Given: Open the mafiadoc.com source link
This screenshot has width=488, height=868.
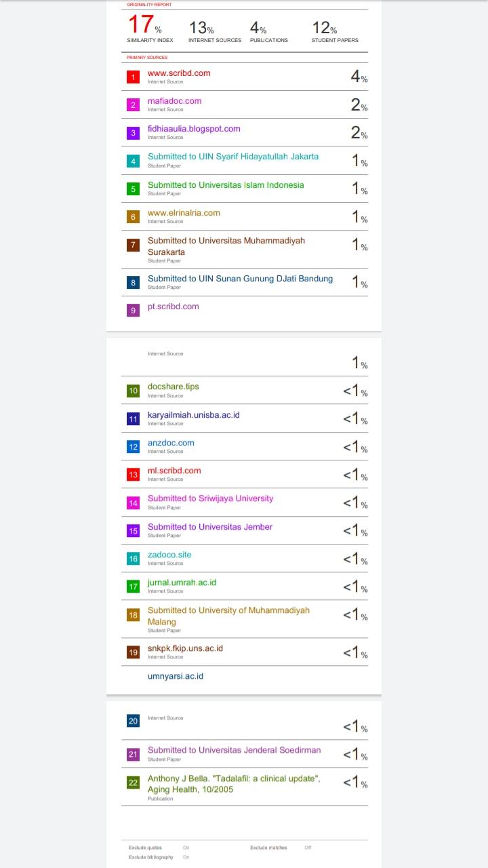Looking at the screenshot, I should click(175, 101).
